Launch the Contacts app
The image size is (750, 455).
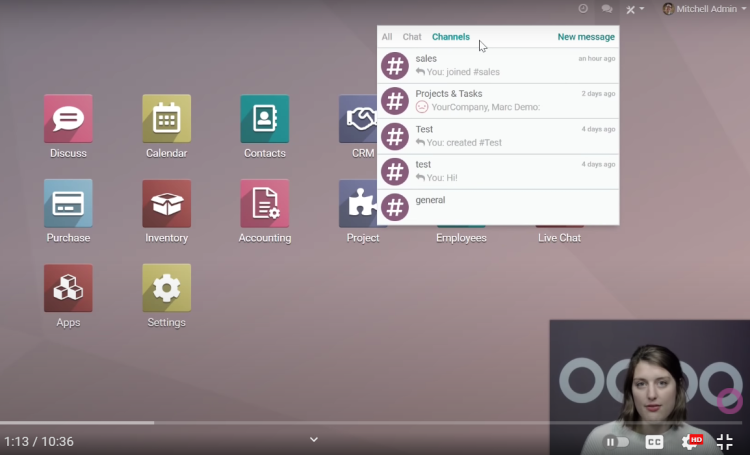click(x=265, y=119)
